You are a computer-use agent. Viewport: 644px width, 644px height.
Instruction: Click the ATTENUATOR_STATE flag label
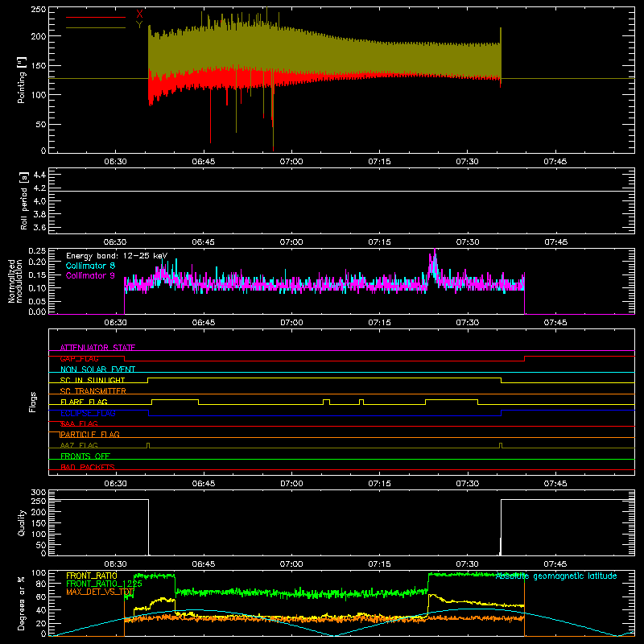pos(97,348)
